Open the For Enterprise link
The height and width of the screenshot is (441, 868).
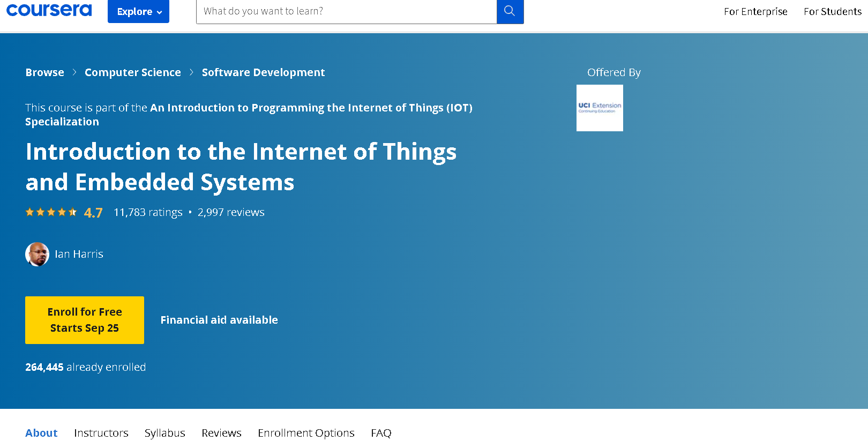click(x=755, y=11)
